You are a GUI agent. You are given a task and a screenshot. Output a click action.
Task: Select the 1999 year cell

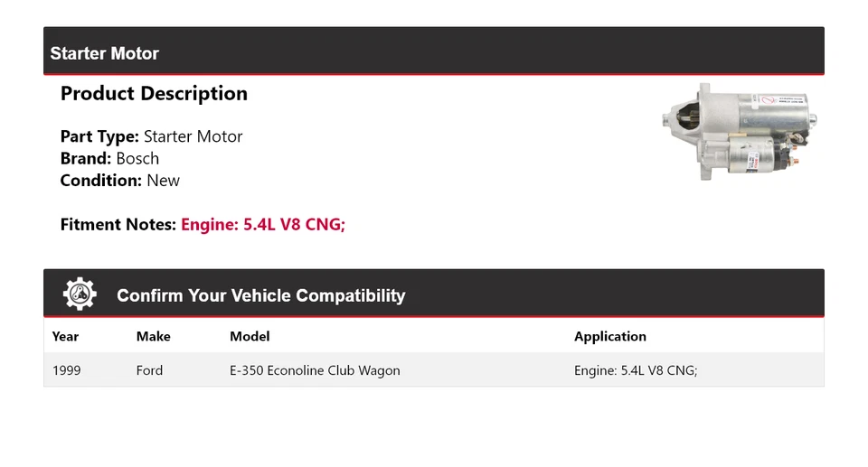click(x=66, y=370)
